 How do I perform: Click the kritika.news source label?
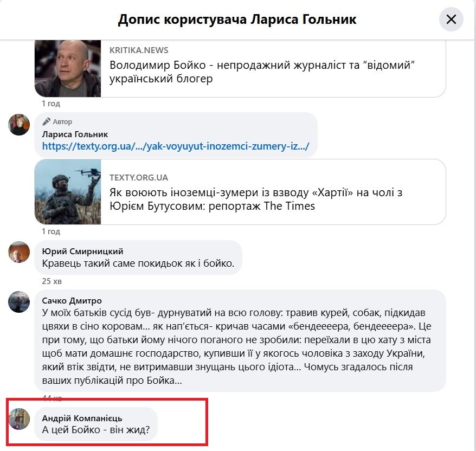[x=139, y=50]
